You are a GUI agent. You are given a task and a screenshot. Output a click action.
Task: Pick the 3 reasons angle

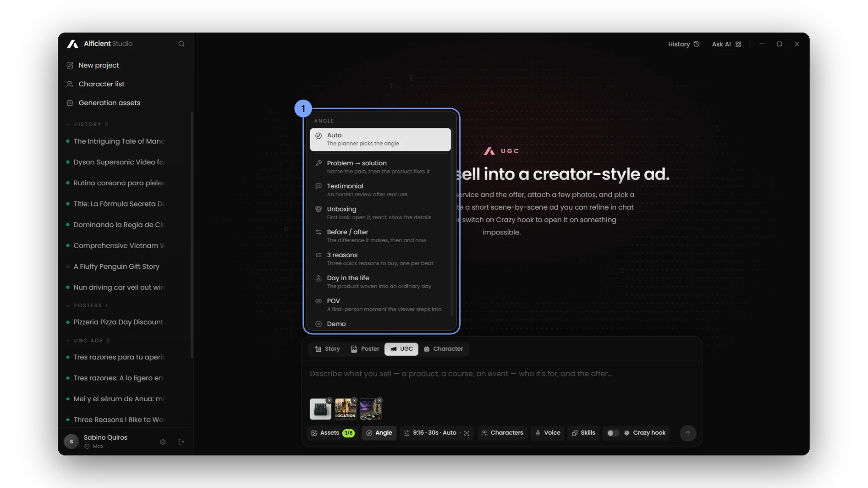[380, 259]
